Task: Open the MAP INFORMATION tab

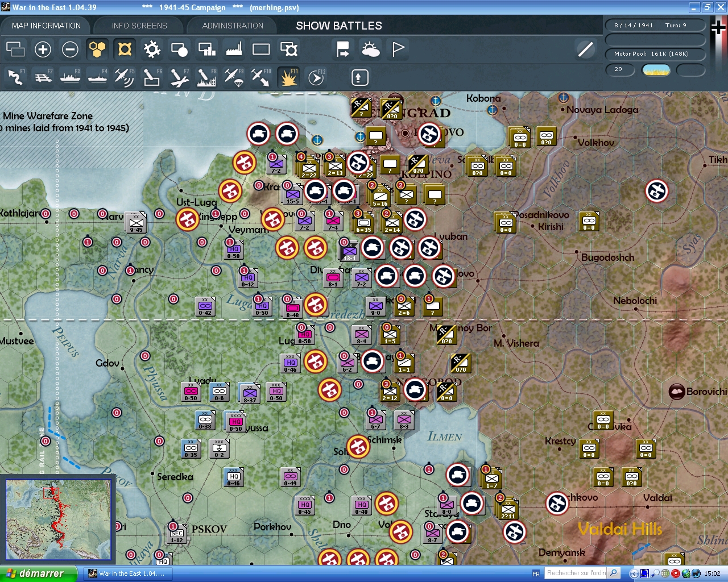Action: coord(46,26)
